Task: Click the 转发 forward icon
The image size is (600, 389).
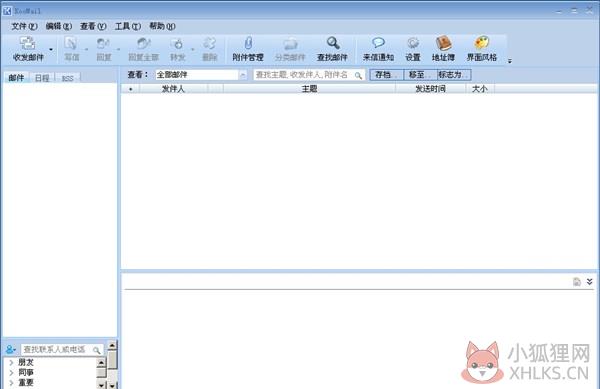Action: (x=177, y=43)
